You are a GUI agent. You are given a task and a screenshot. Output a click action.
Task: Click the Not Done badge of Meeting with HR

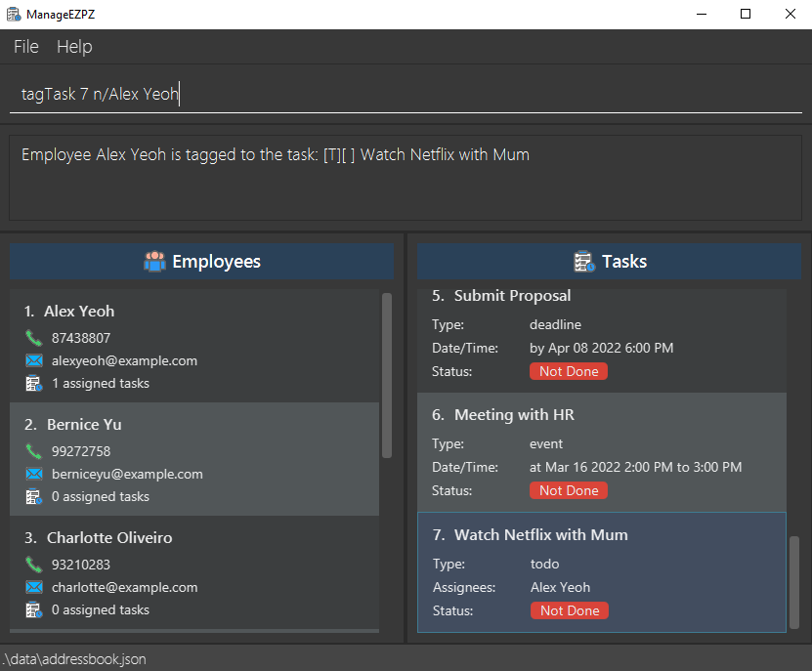pyautogui.click(x=569, y=490)
